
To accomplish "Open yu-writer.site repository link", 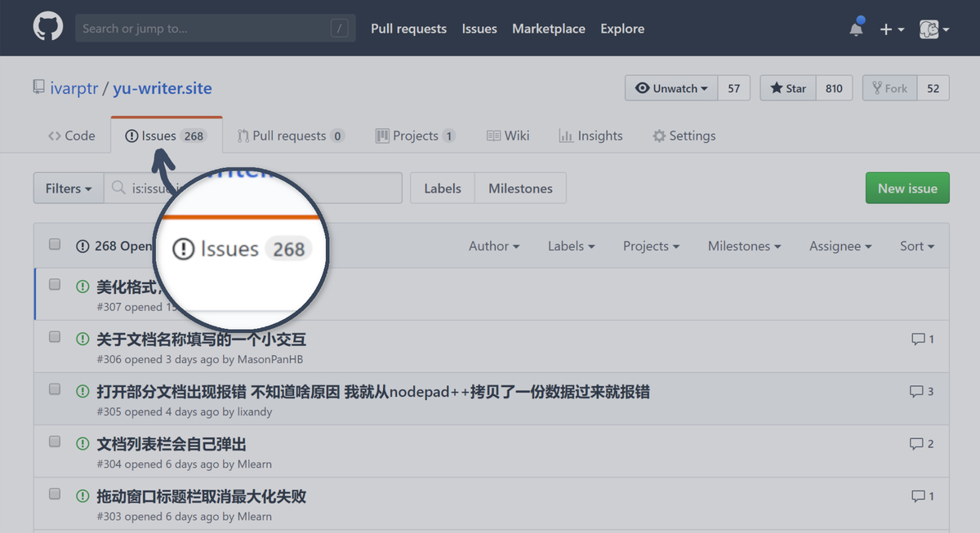I will [x=163, y=88].
